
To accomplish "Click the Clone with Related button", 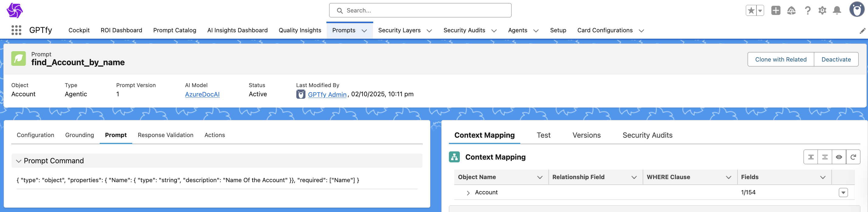I will [x=780, y=59].
